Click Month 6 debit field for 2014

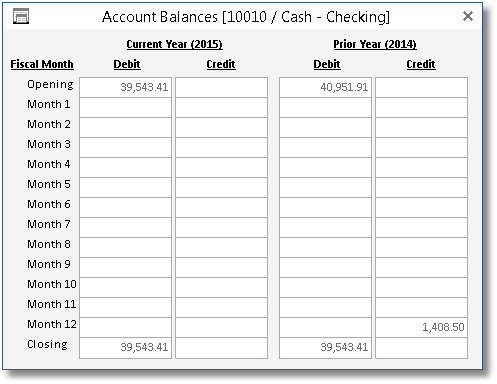326,207
